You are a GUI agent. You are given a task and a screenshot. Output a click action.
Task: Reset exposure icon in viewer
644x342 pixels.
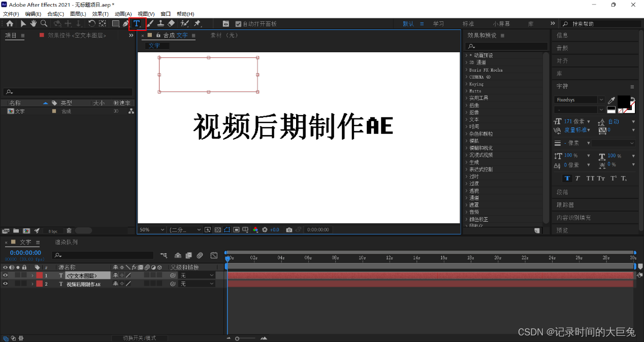click(x=265, y=230)
